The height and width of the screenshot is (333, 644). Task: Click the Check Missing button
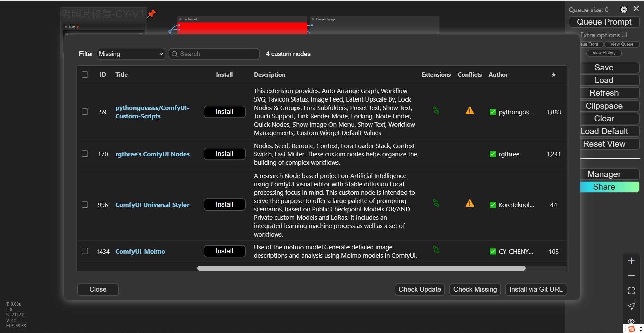(x=475, y=290)
